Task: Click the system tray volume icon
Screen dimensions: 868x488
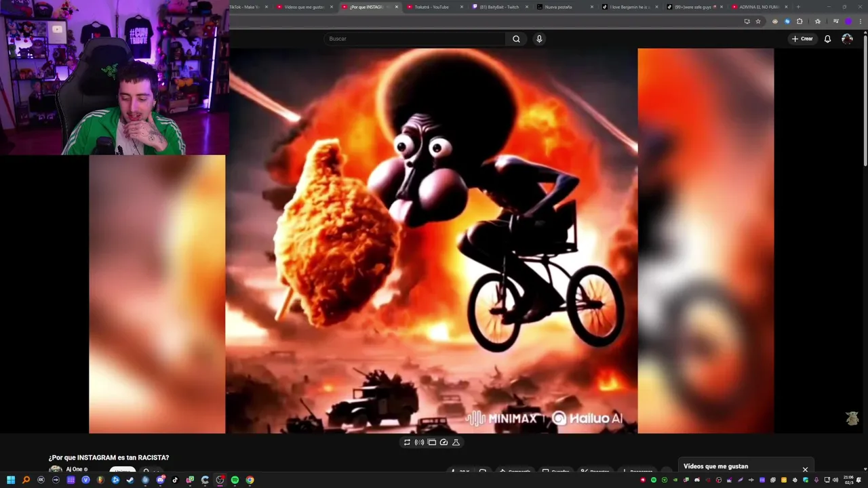Action: [835, 480]
